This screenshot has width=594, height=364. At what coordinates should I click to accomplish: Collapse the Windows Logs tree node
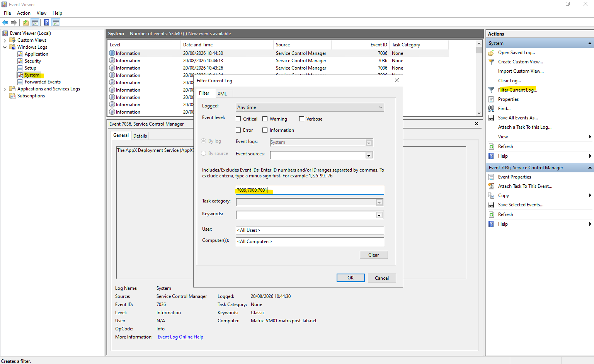(x=5, y=47)
